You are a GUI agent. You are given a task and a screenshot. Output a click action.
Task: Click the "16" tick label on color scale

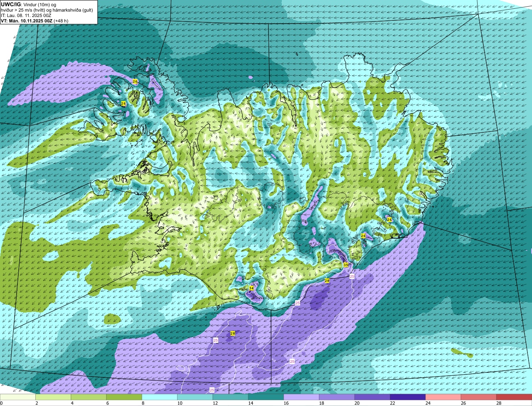[286, 403]
